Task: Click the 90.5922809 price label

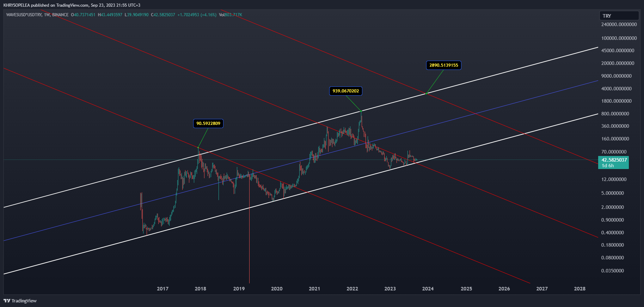Action: coord(208,124)
